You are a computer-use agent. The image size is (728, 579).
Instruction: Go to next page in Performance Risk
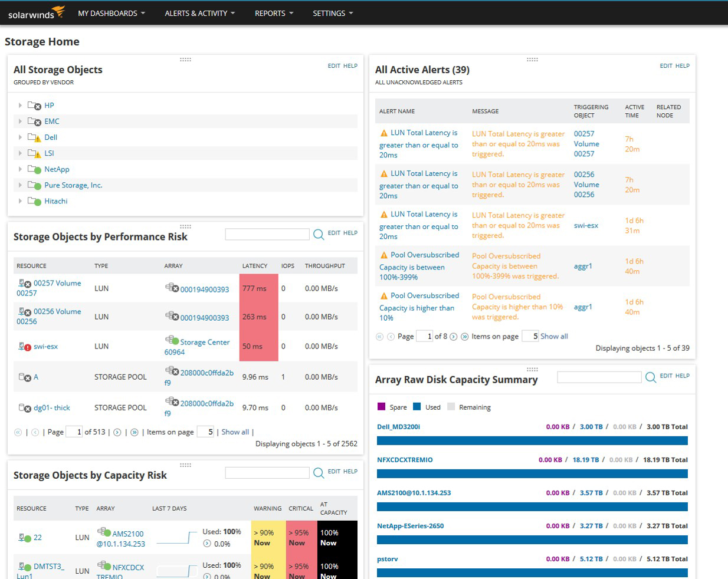(117, 432)
